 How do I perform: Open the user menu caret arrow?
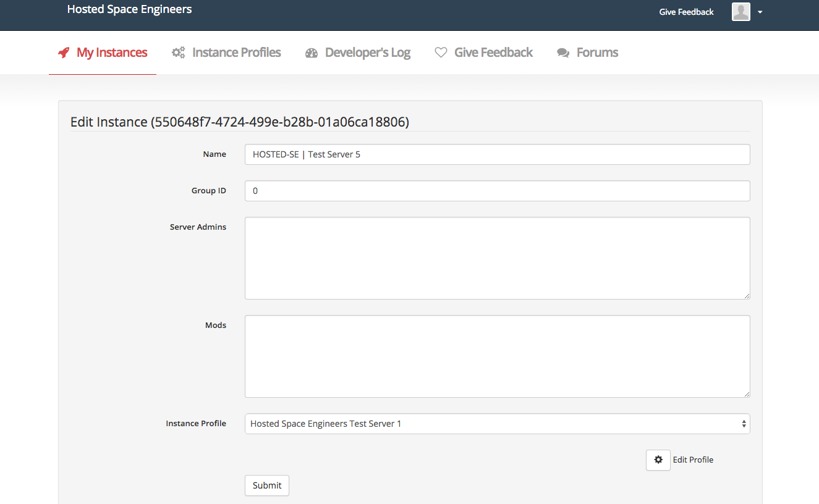(x=760, y=12)
